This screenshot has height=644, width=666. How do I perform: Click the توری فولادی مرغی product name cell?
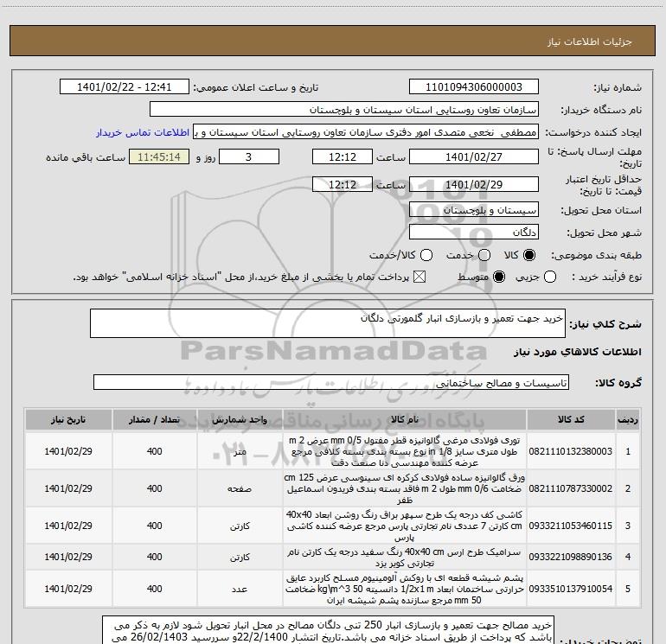[x=405, y=451]
